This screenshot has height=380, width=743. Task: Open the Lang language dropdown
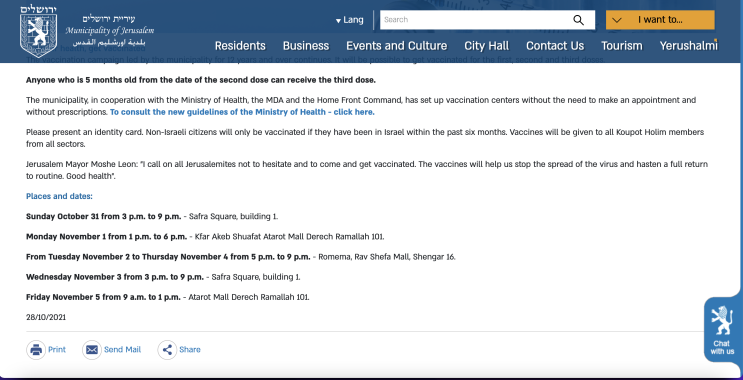[350, 20]
